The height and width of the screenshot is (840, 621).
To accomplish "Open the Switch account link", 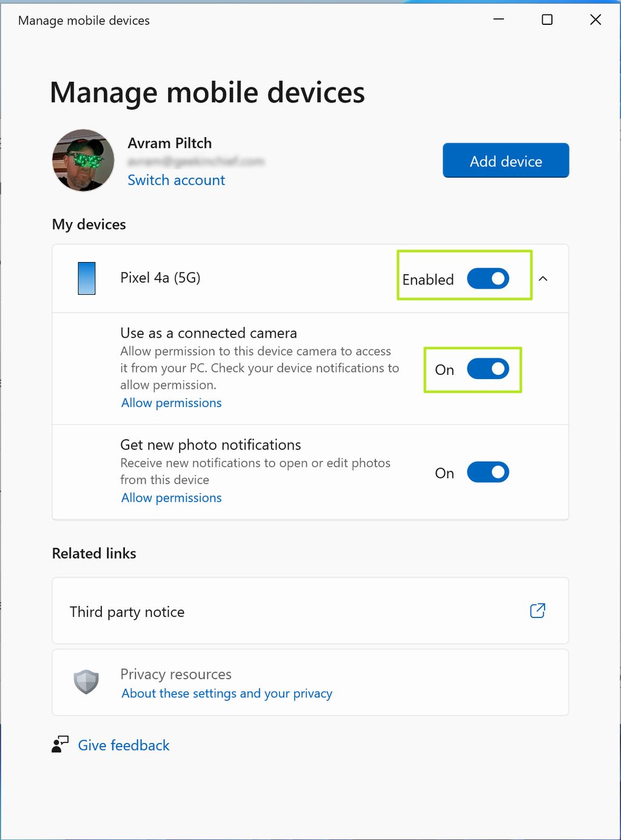I will pos(176,180).
